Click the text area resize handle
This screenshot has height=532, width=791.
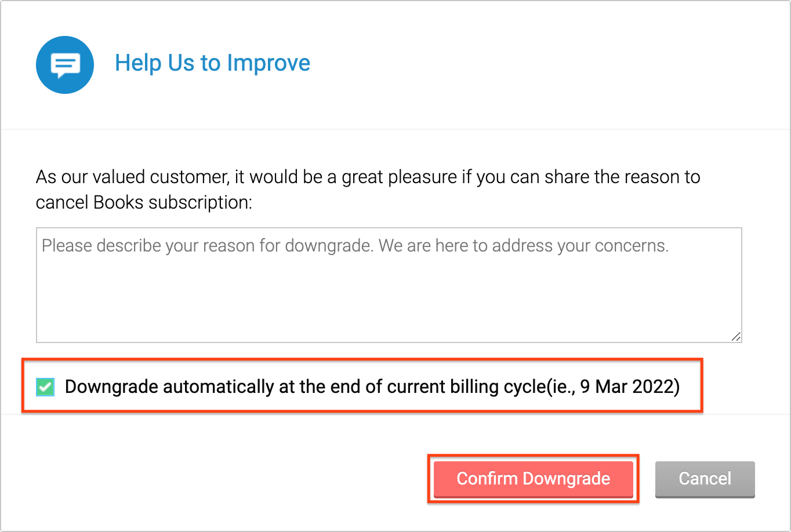(x=736, y=336)
